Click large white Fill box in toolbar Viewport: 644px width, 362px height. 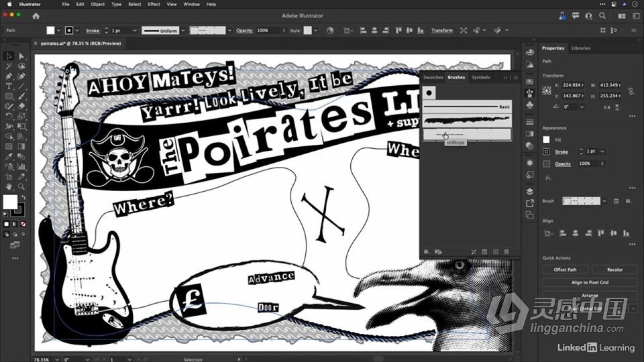pos(10,202)
